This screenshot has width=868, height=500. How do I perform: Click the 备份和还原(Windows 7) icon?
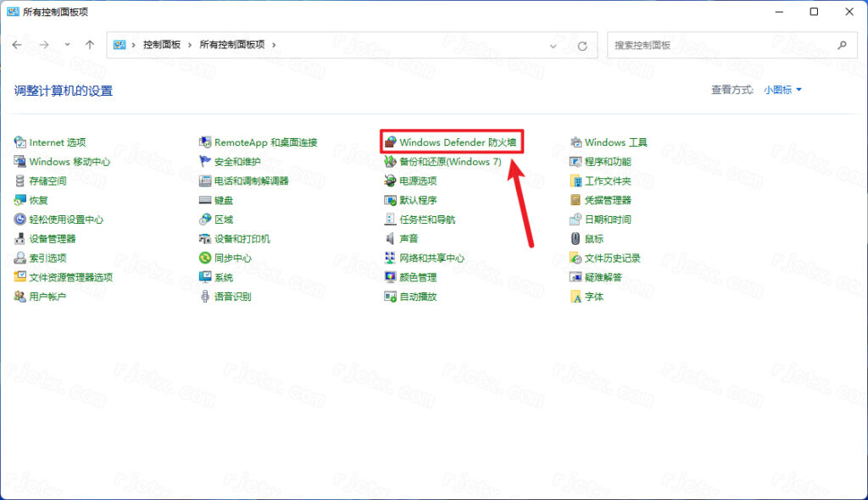click(x=390, y=162)
